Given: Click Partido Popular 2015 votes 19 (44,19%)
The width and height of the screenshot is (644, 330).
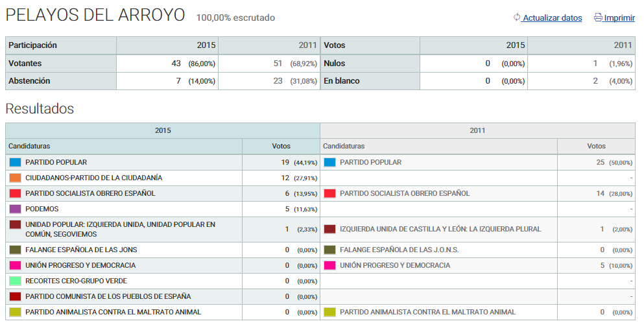Looking at the screenshot, I should point(299,163).
